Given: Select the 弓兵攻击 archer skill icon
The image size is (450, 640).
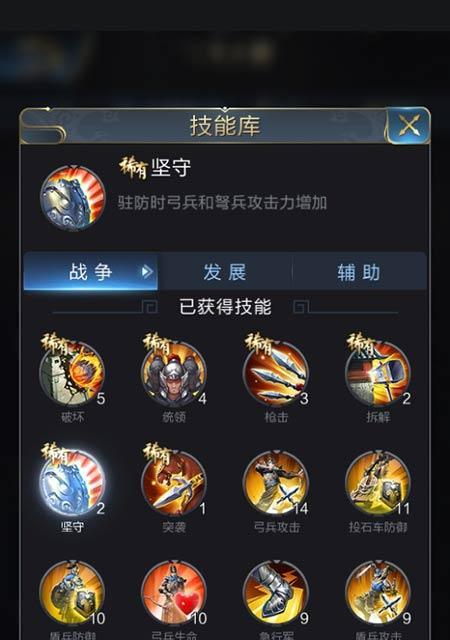Looking at the screenshot, I should coord(276,483).
